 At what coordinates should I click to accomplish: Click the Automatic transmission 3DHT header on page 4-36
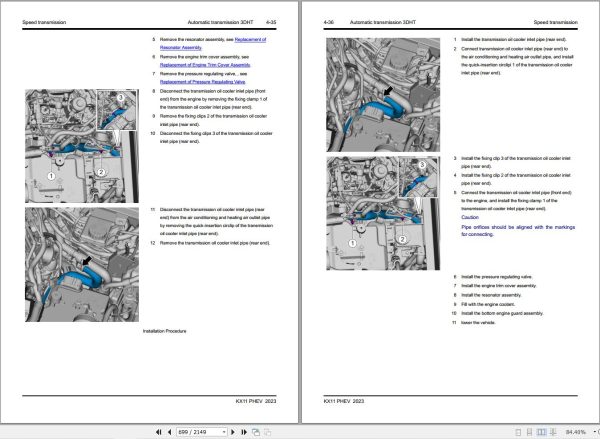tap(383, 22)
